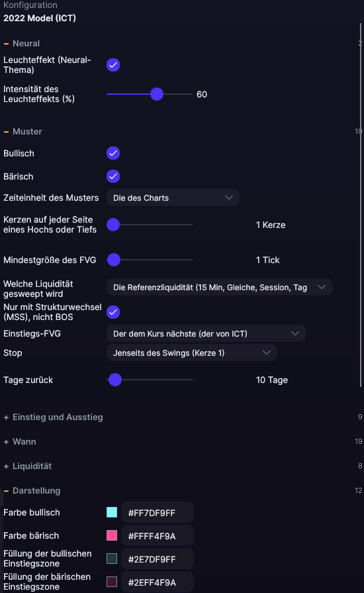Open the Stop dropdown
364x593 pixels.
pos(192,353)
